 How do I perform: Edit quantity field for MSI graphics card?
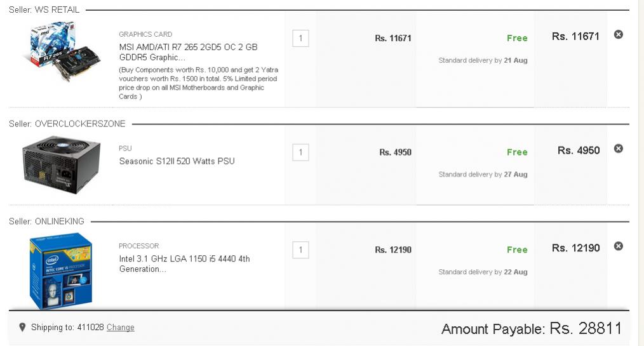(300, 38)
